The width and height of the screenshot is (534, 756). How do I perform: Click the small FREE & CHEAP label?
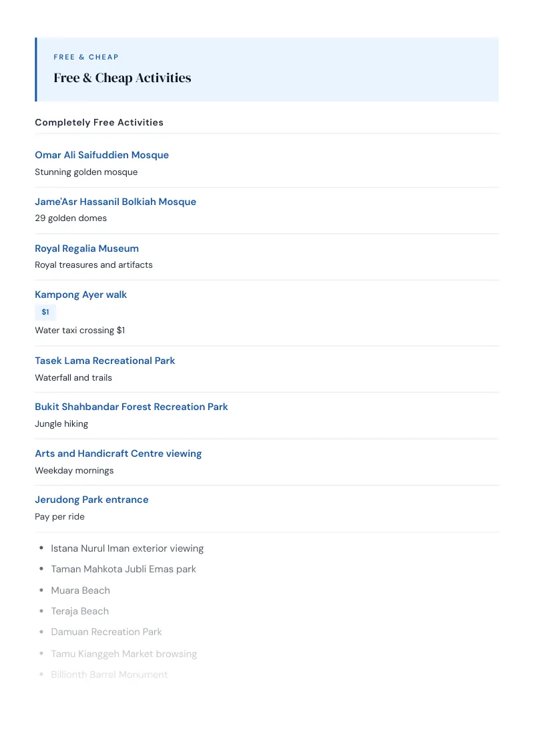click(86, 57)
